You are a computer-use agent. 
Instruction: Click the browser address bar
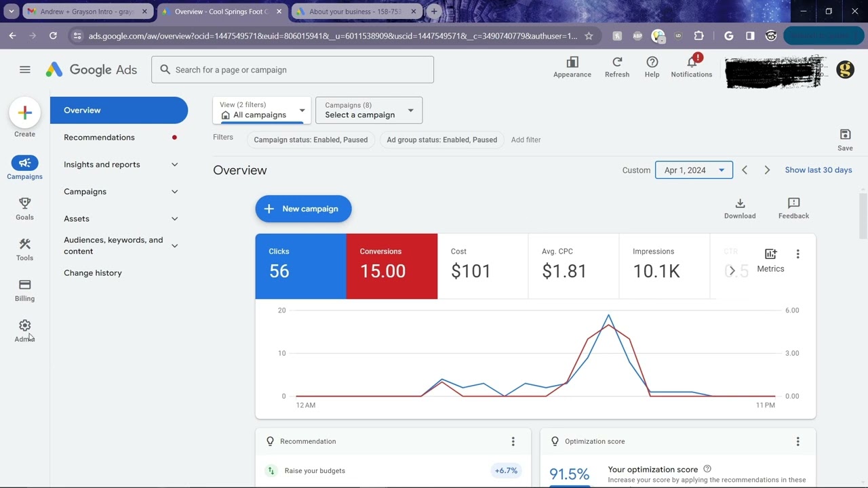point(332,36)
